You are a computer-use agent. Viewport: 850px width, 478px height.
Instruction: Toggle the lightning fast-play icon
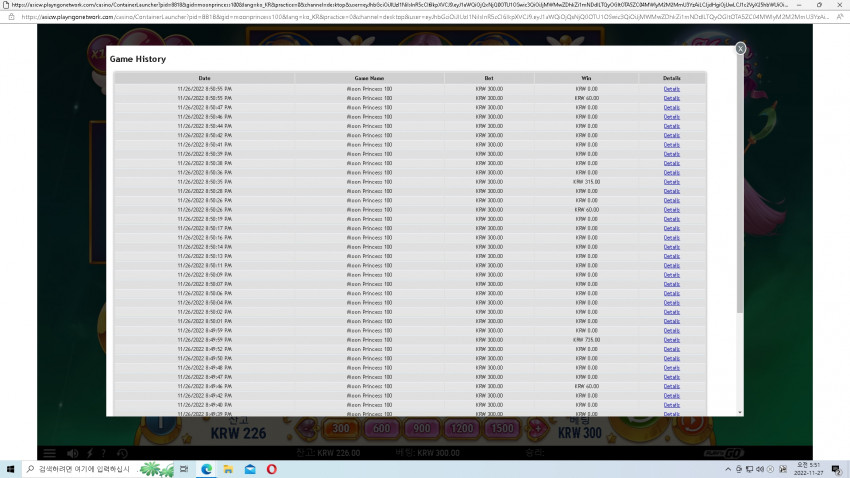coord(90,453)
